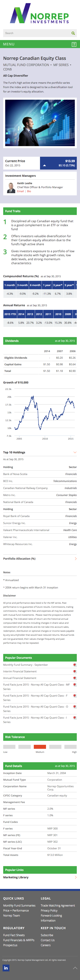Image resolution: width=80 pixels, height=980 pixels.
Task: Open the help question mark icon in menu bar
Action: click(x=74, y=44)
